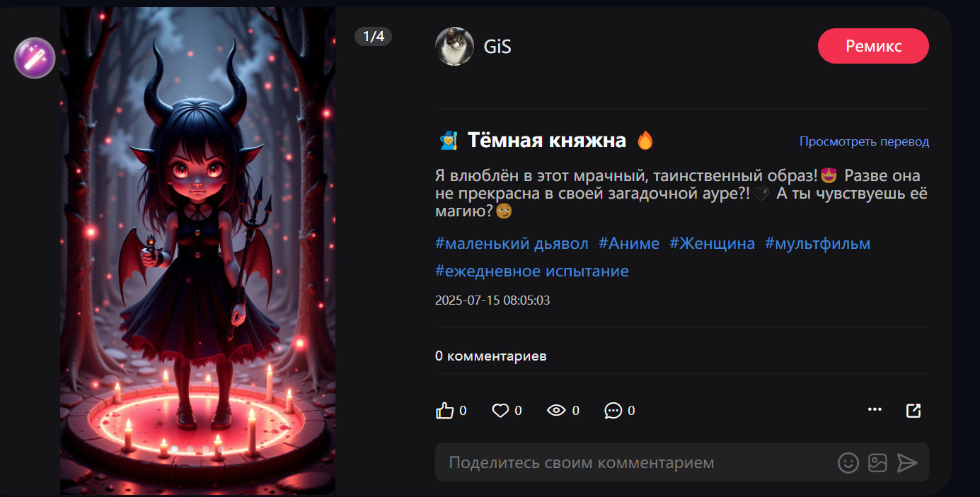Open the three-dot more options menu

click(875, 409)
